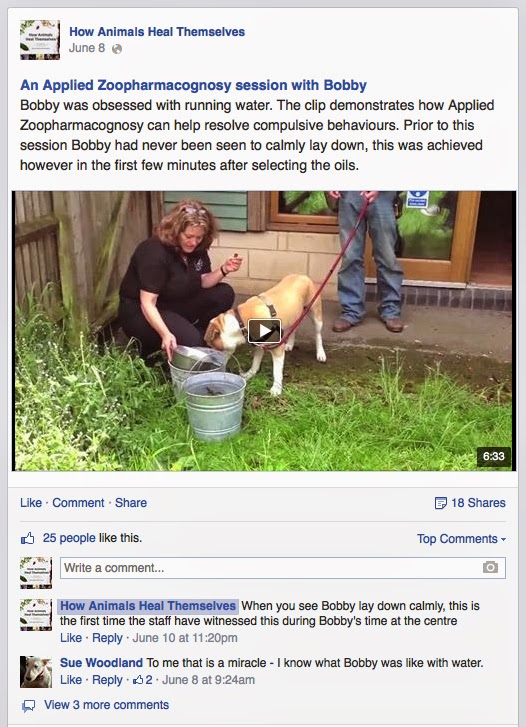Like the post
The height and width of the screenshot is (727, 526).
31,503
